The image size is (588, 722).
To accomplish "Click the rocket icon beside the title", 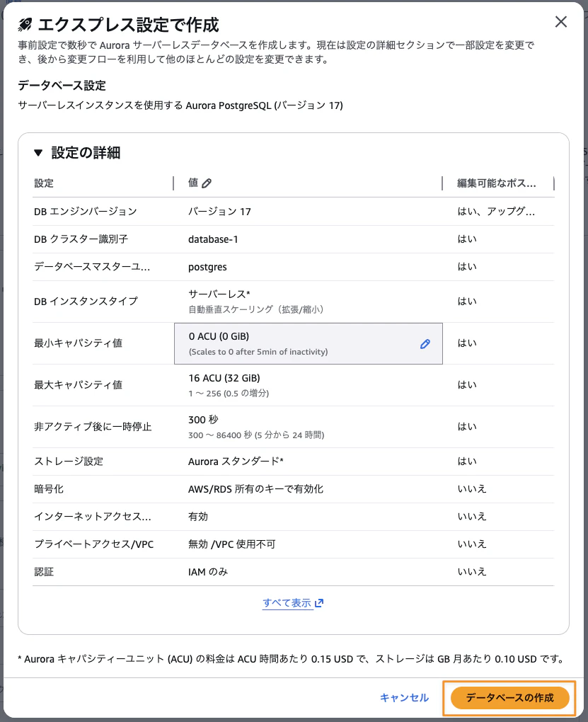I will 25,25.
